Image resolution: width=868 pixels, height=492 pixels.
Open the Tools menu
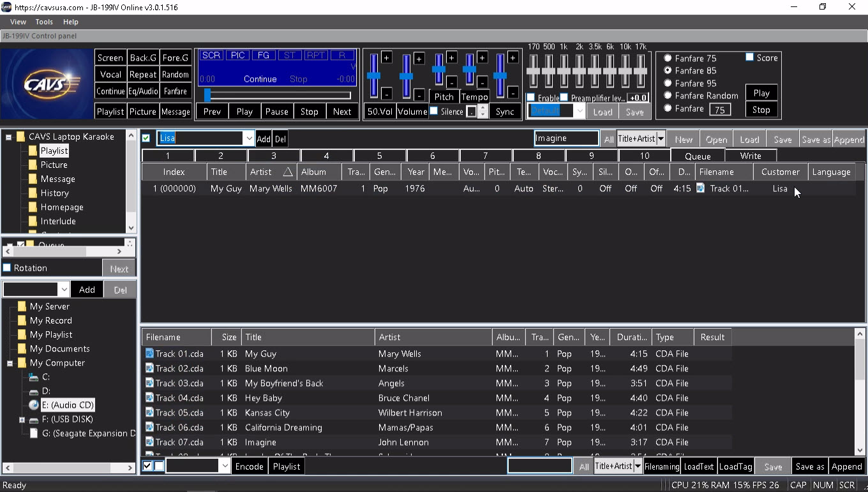point(44,22)
